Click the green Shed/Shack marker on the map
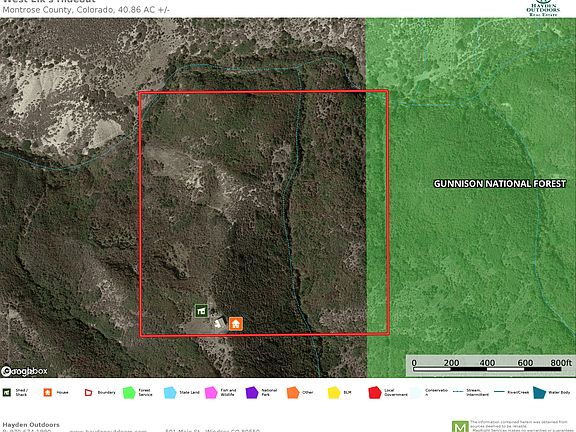Viewport: 576px width, 432px height. [201, 311]
